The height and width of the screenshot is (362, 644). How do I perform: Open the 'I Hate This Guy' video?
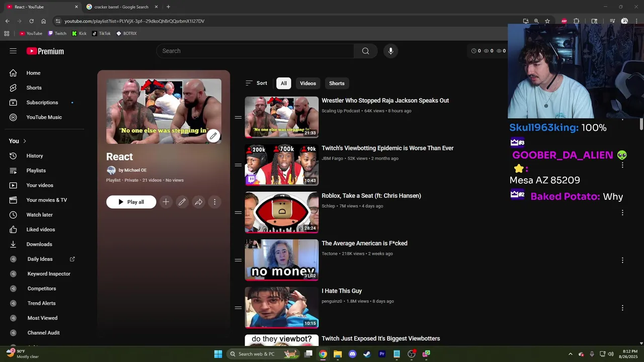point(342,291)
